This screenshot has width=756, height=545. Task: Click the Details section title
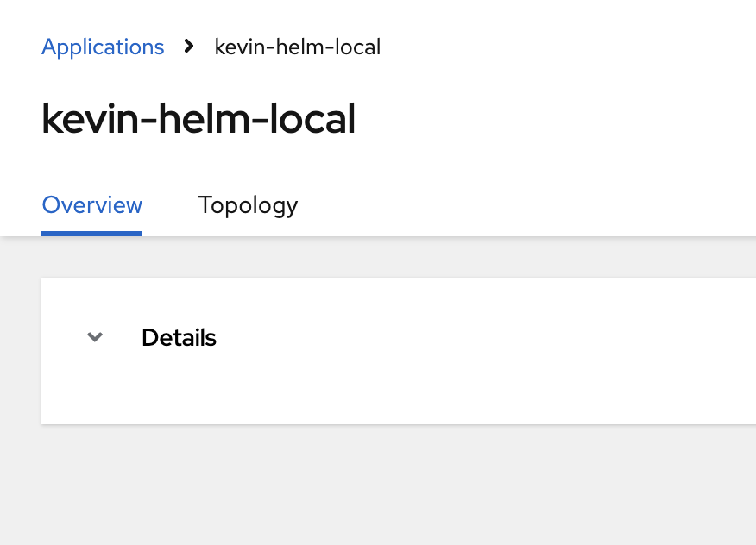[x=179, y=337]
